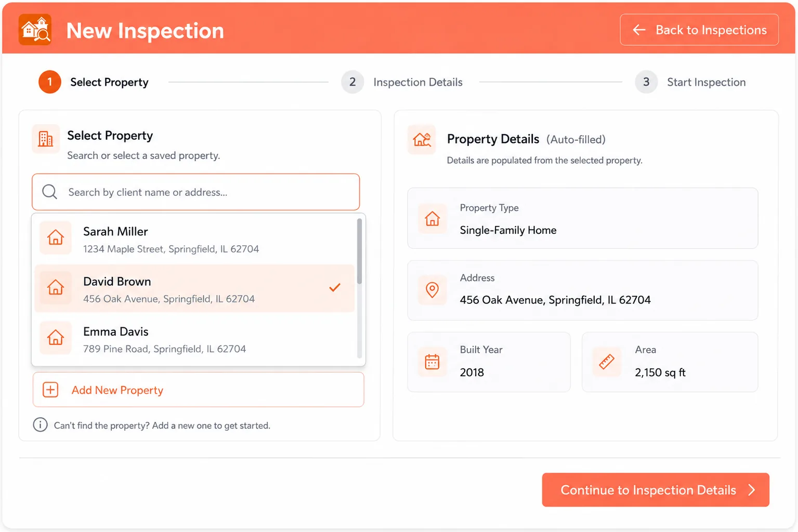
Task: Click the Single-Family Home value
Action: [x=508, y=230]
